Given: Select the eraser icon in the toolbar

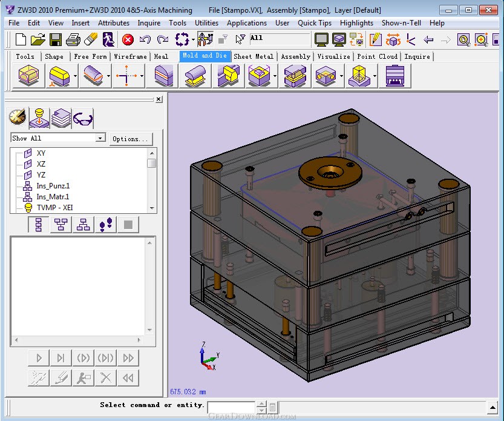Looking at the screenshot, I should coord(91,39).
